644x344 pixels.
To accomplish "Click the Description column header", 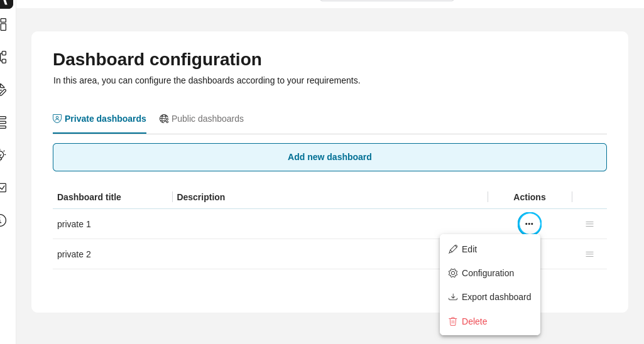I will click(x=201, y=197).
